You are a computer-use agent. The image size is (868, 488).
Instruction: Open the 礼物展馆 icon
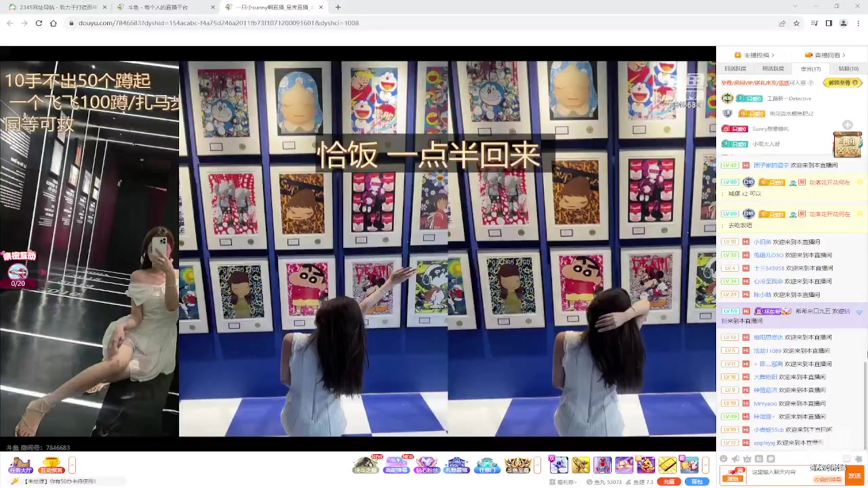point(456,465)
